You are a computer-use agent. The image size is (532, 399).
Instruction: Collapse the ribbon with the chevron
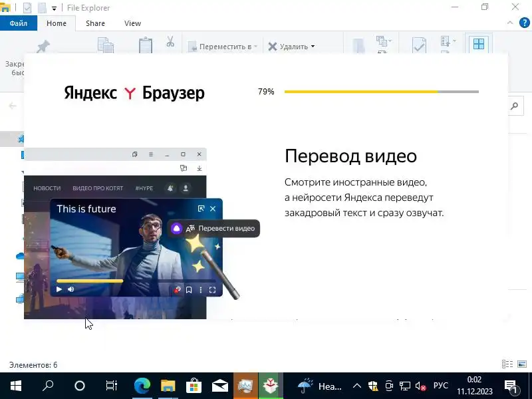pyautogui.click(x=510, y=23)
